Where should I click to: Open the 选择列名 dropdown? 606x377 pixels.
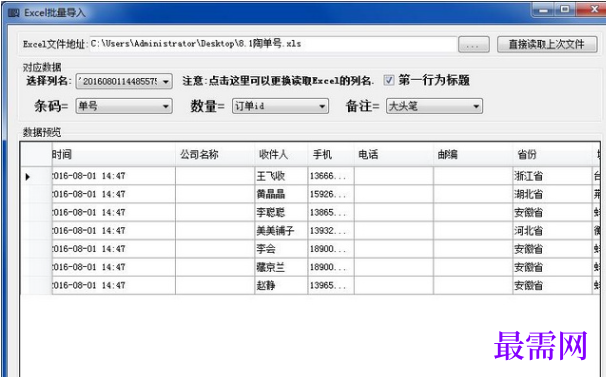coord(124,81)
